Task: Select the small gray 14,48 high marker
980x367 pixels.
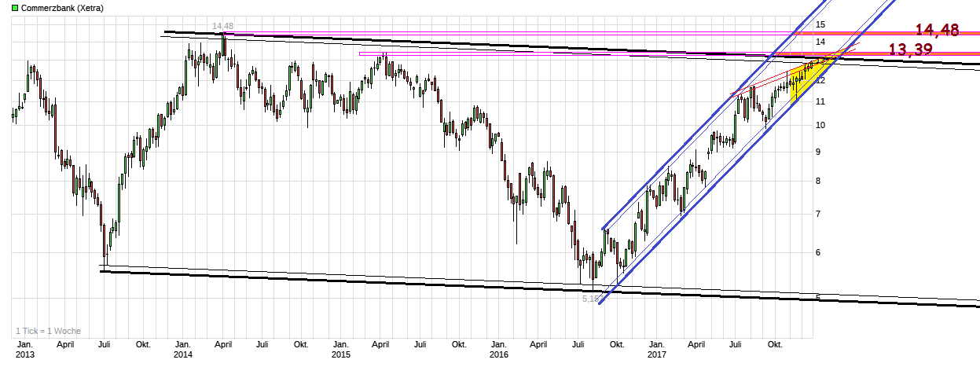Action: 223,27
